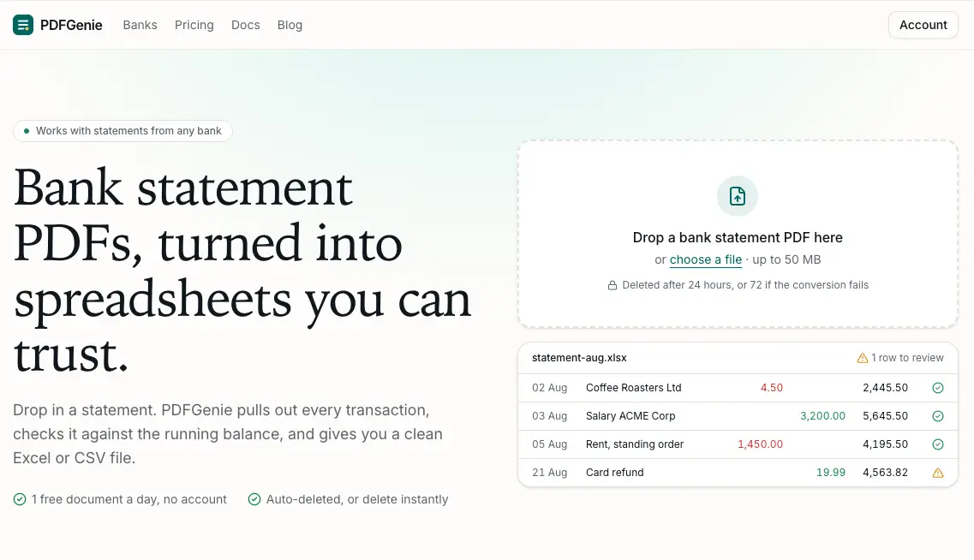Click the check icon on Rent, standing order row

coord(938,444)
